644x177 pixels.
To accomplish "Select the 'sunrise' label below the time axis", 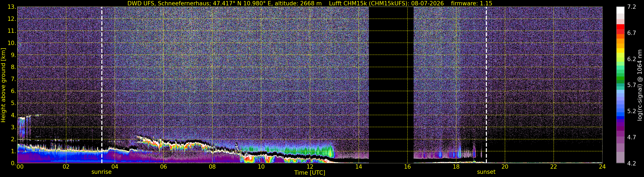I will click(102, 172).
